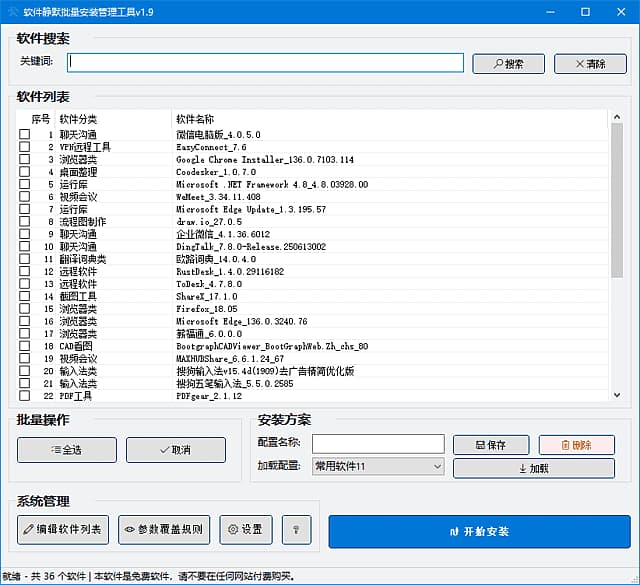Load the configuration with 加载 button

point(533,468)
